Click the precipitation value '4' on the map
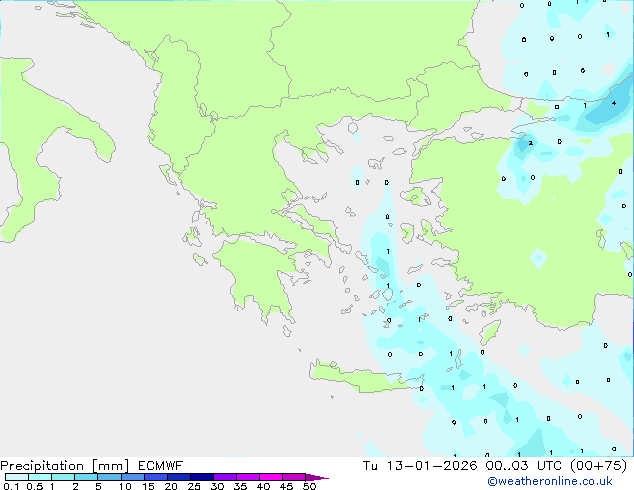Screen dimensions: 634x490 (614, 103)
